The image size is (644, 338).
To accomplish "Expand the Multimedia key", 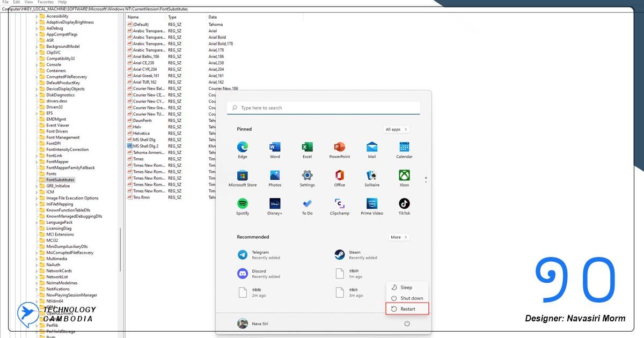I will point(36,259).
